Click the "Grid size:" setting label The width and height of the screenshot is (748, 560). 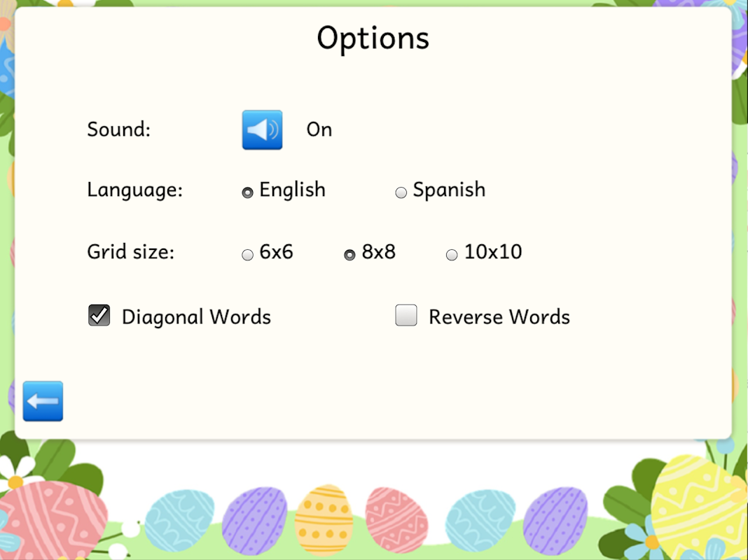pos(130,252)
